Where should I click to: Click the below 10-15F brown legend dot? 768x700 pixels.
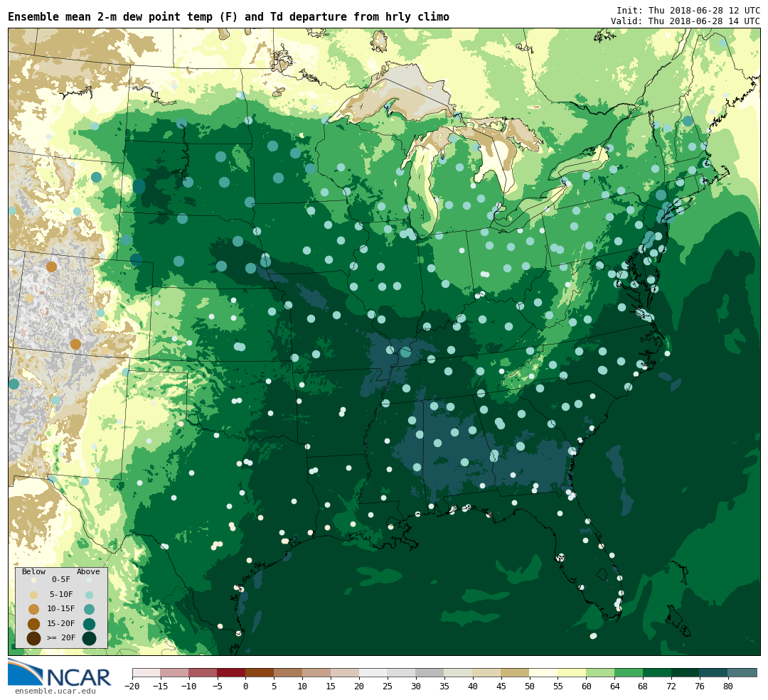pos(34,610)
